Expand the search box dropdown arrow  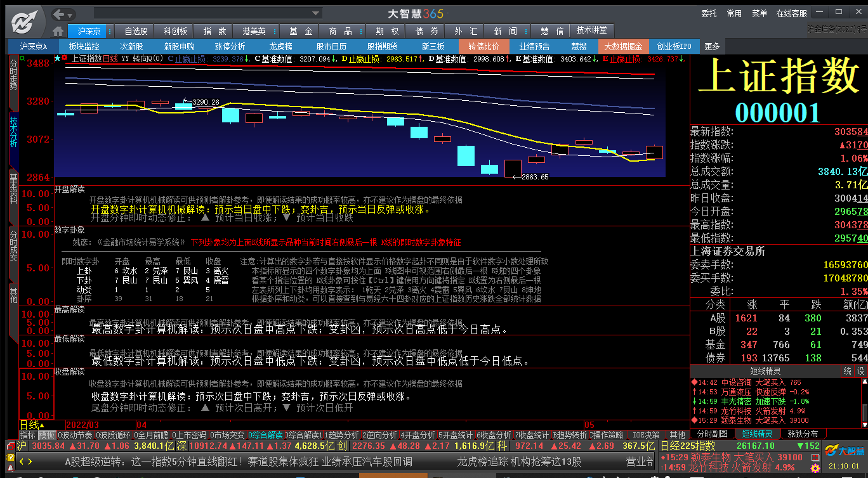316,13
